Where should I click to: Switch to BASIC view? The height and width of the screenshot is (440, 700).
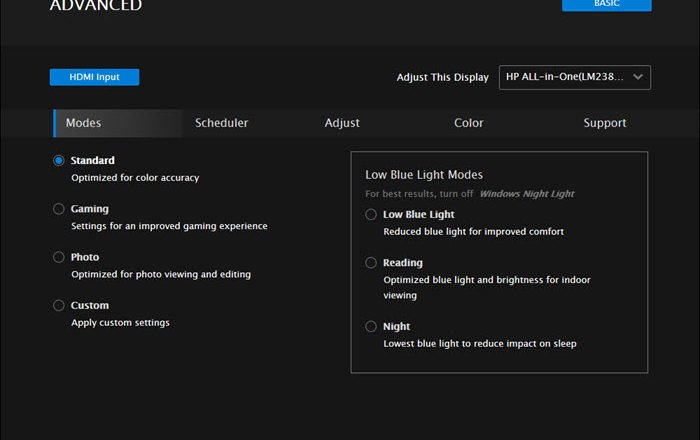(x=606, y=5)
